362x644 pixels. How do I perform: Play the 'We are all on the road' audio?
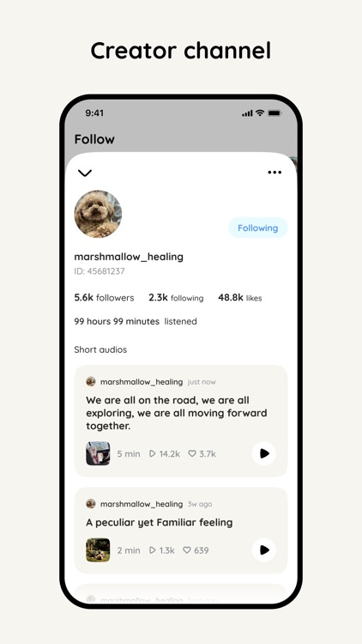click(x=264, y=453)
